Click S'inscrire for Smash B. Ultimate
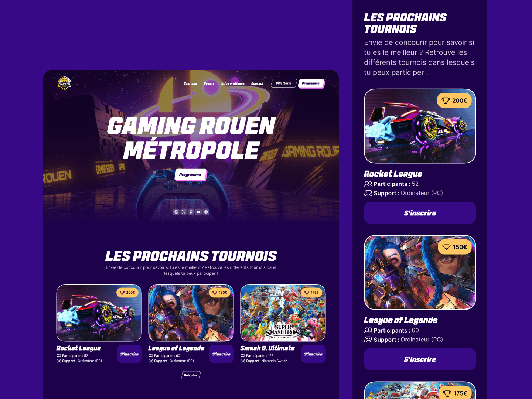This screenshot has width=532, height=399. (313, 354)
